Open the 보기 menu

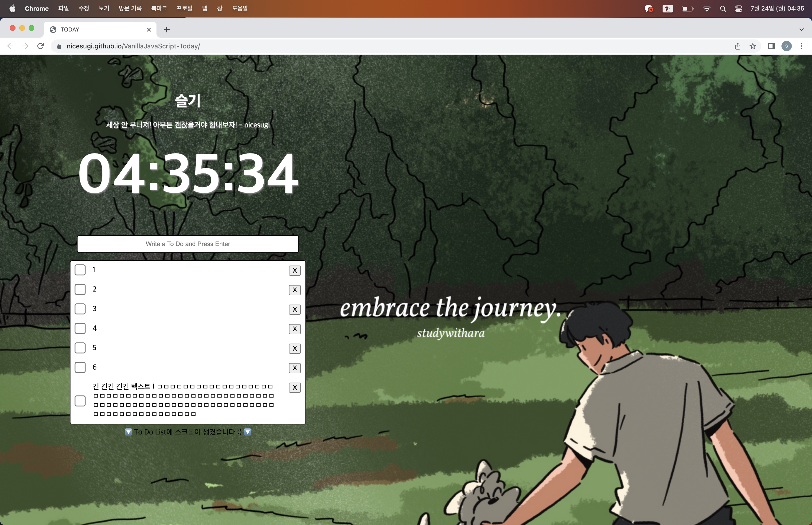tap(104, 8)
